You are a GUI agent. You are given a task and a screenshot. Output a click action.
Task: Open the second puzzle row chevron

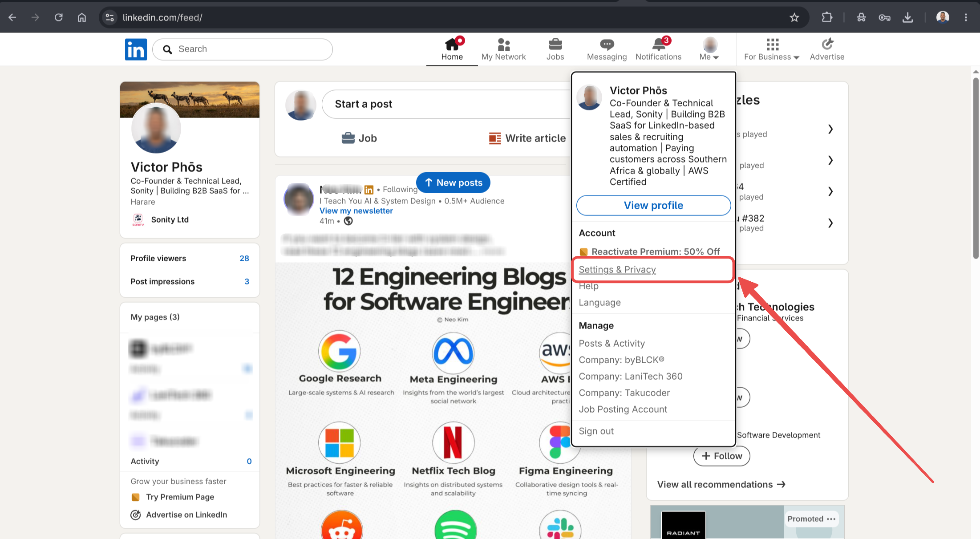830,160
